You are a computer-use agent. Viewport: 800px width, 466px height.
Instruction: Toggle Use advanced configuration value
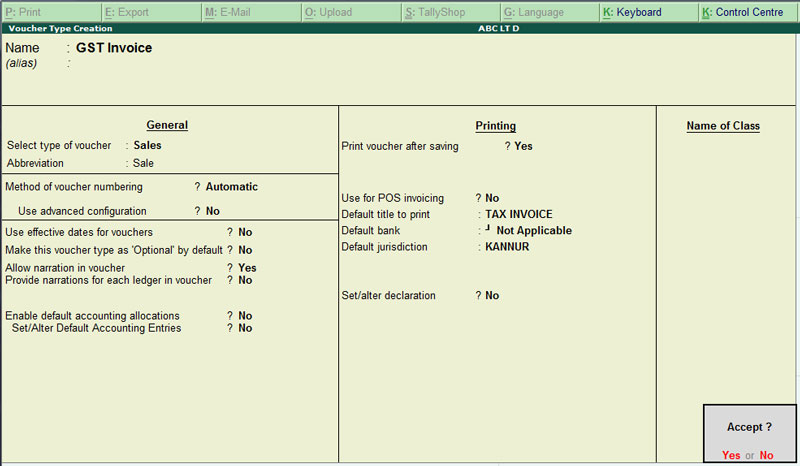(213, 212)
